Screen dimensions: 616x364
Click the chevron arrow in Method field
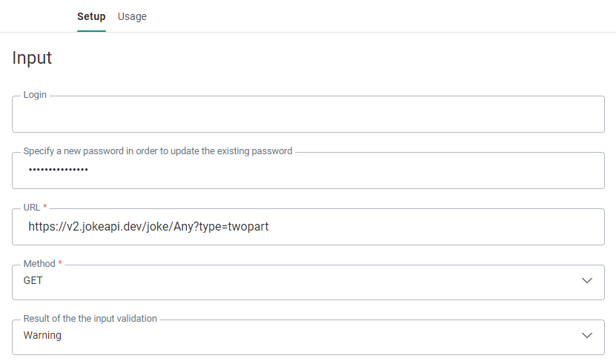587,281
